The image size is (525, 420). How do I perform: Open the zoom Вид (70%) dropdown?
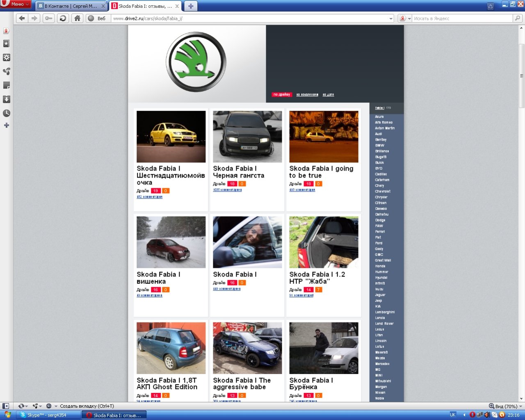pyautogui.click(x=506, y=406)
